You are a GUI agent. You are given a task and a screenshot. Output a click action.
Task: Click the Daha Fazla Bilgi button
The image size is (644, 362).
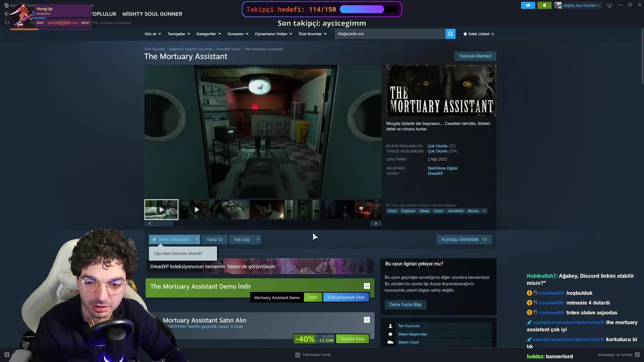(x=406, y=304)
